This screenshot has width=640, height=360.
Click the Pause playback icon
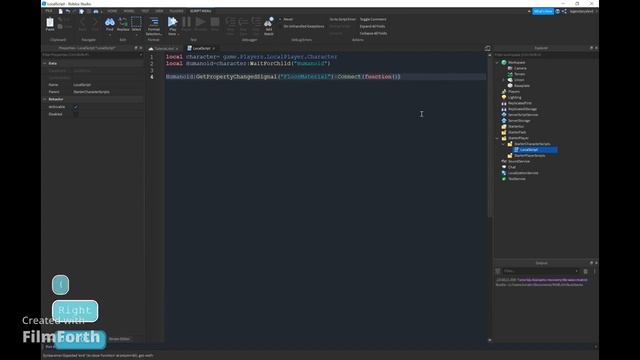[186, 22]
